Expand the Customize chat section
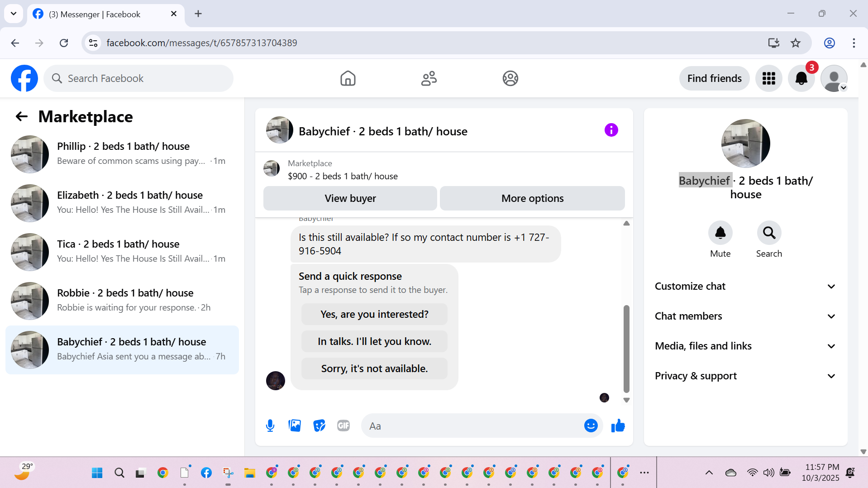This screenshot has width=868, height=488. (x=745, y=286)
